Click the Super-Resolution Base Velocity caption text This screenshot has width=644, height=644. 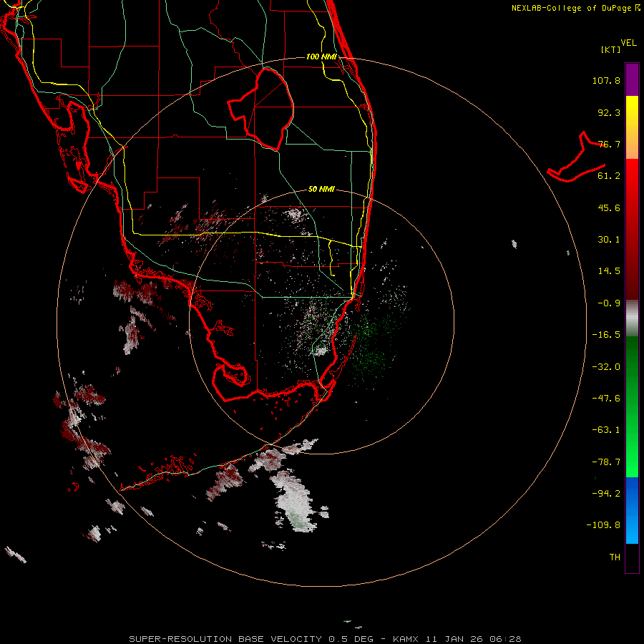[325, 639]
